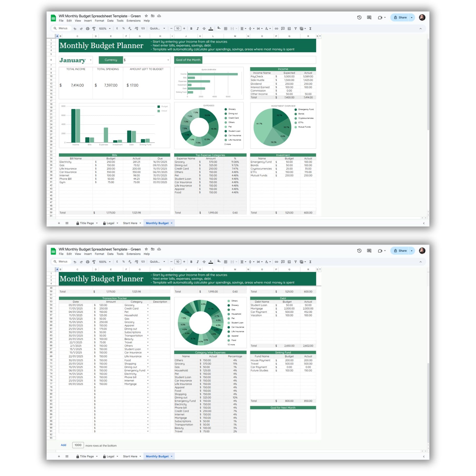The width and height of the screenshot is (476, 476).
Task: Open the Insert menu in top window
Action: click(x=88, y=21)
